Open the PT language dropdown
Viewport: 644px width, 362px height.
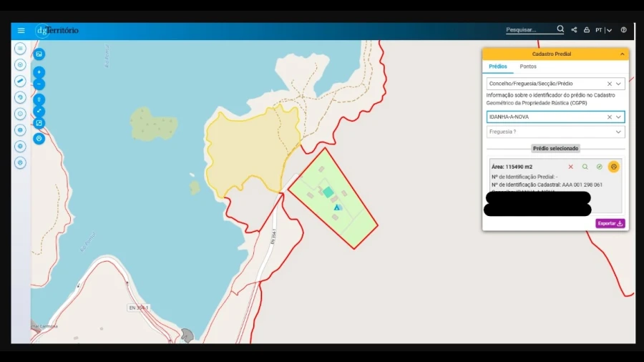click(603, 30)
